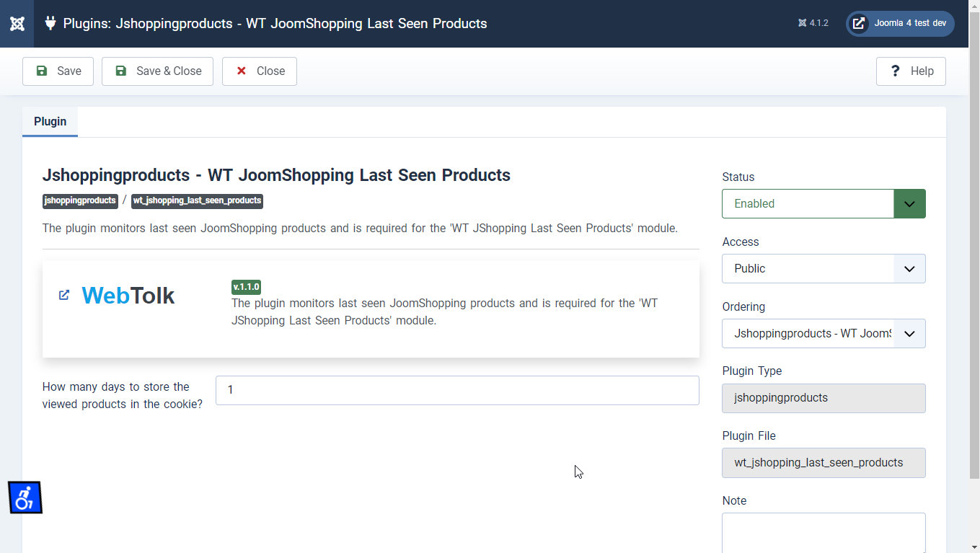Click the WebTolk external link icon

point(64,295)
